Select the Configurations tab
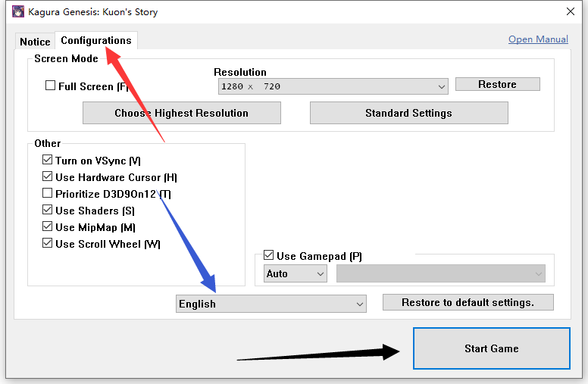 point(95,41)
